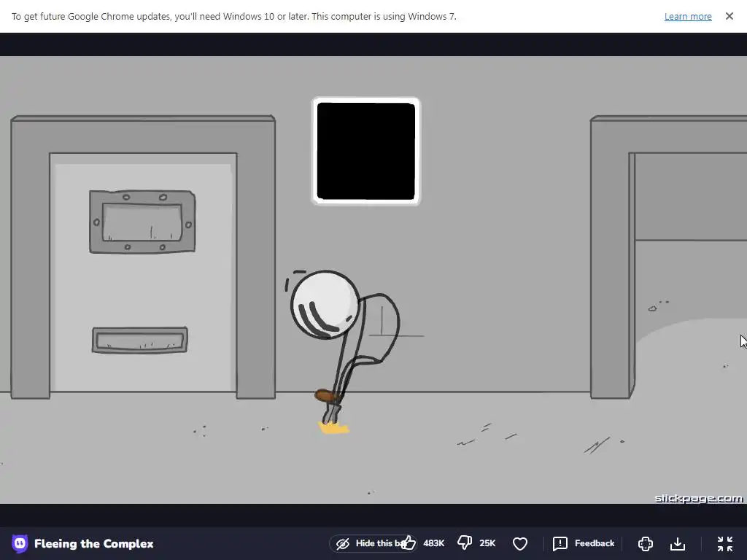
Task: Click the Poki logo icon
Action: click(20, 543)
